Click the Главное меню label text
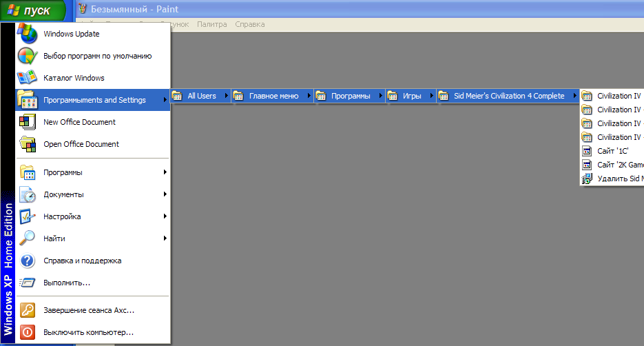644x346 pixels. 274,96
